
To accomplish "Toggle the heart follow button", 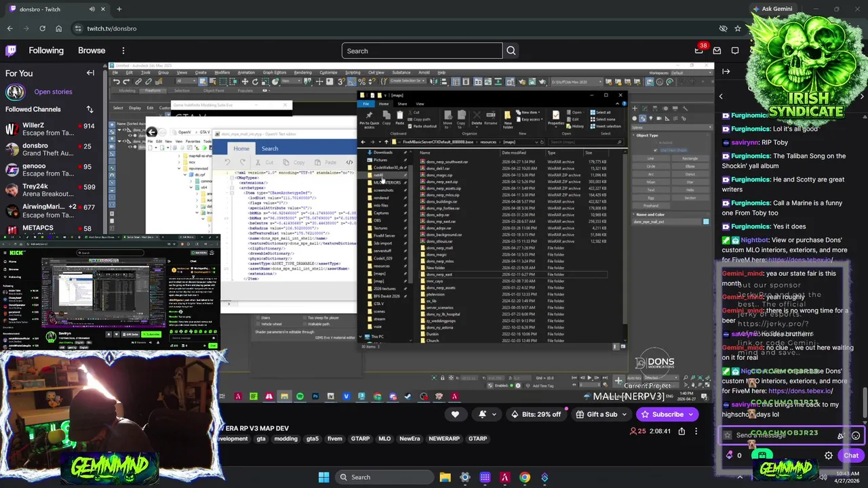I will (455, 414).
